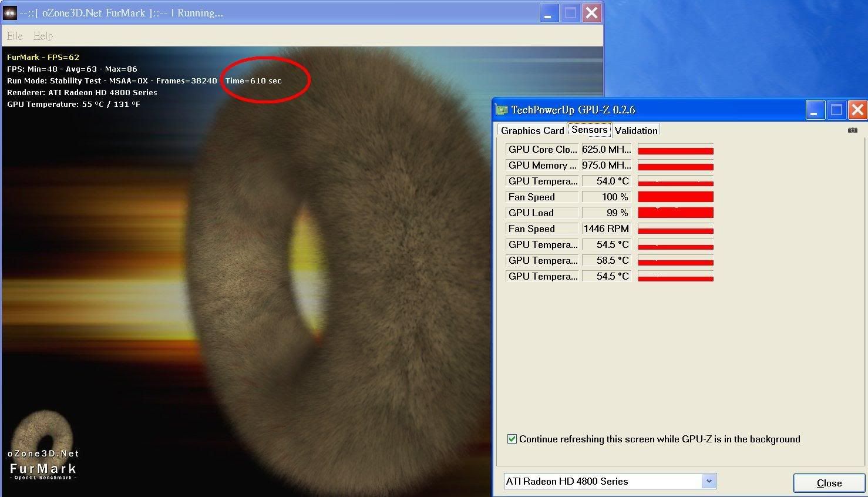Click the GPU-Z title bar application icon
The width and height of the screenshot is (868, 497).
click(502, 110)
